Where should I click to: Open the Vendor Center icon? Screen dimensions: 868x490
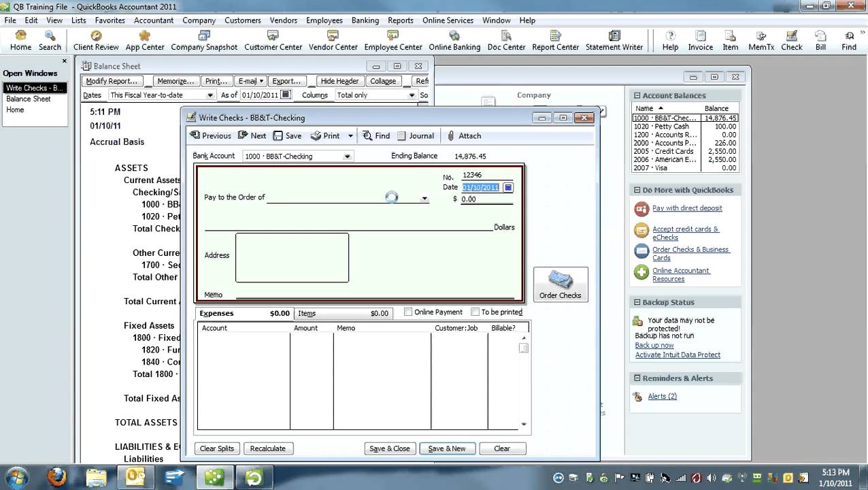tap(333, 41)
